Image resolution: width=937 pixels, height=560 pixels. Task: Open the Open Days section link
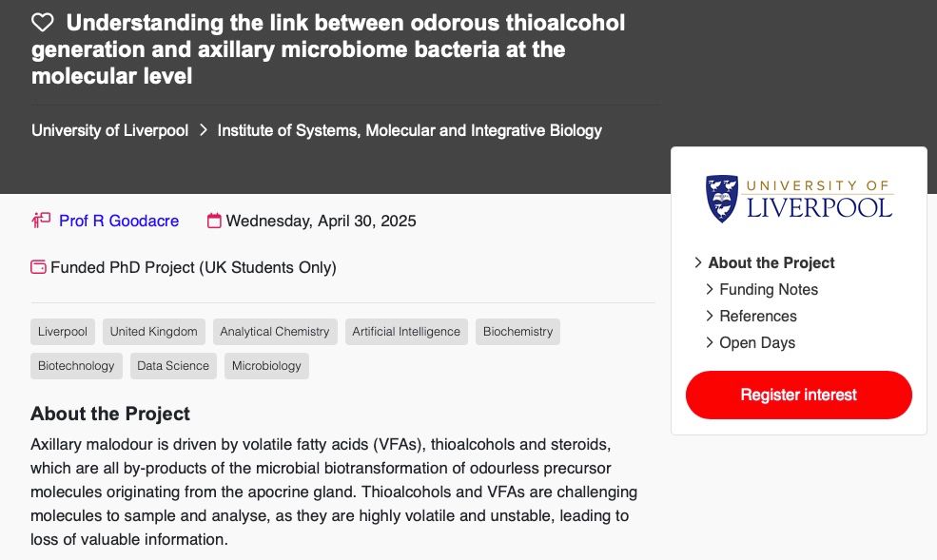click(757, 342)
